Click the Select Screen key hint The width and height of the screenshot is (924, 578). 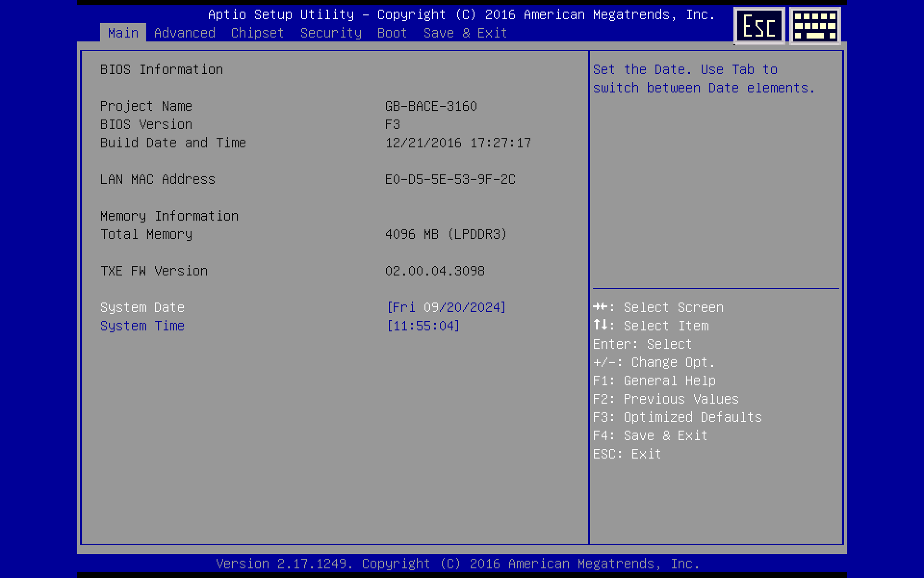658,307
